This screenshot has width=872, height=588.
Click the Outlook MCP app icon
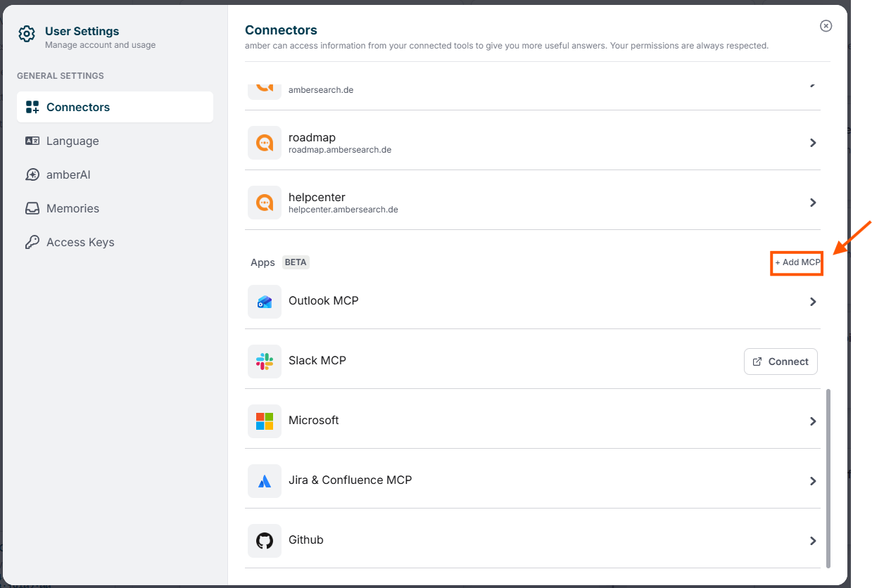click(x=265, y=302)
